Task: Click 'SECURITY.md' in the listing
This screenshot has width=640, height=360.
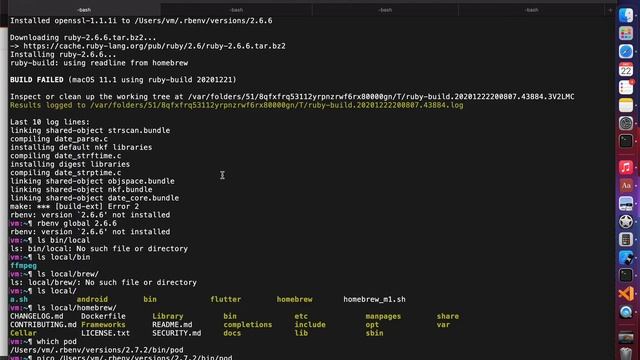Action: click(177, 333)
